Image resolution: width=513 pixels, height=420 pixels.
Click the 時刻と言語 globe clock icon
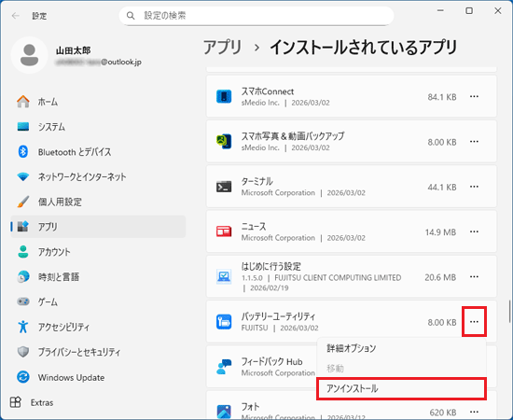tap(23, 277)
